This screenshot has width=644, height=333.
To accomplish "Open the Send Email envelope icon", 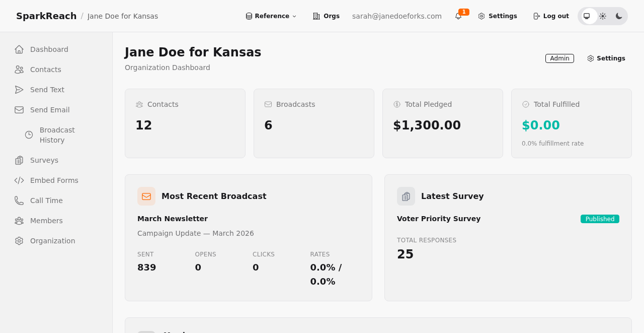I will tap(18, 110).
